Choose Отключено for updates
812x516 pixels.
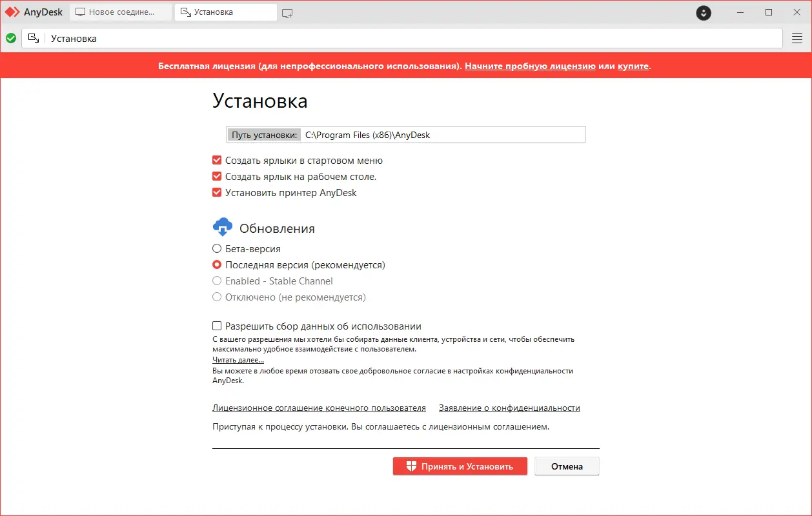(x=216, y=297)
